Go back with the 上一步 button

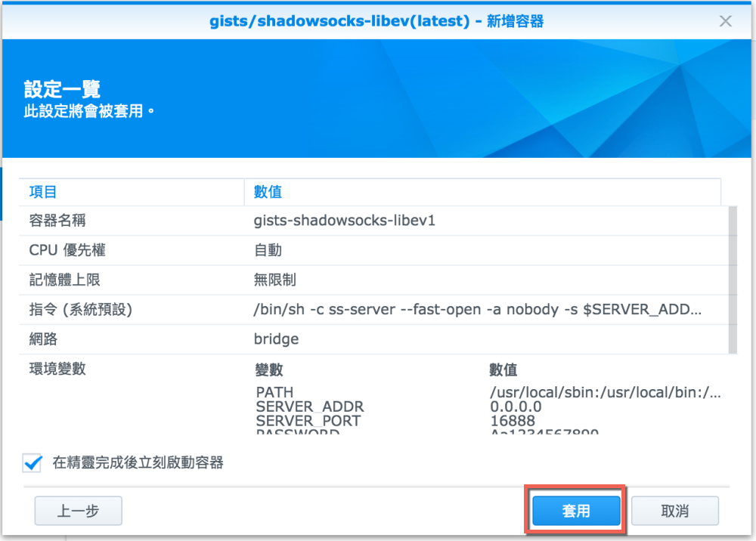point(78,511)
